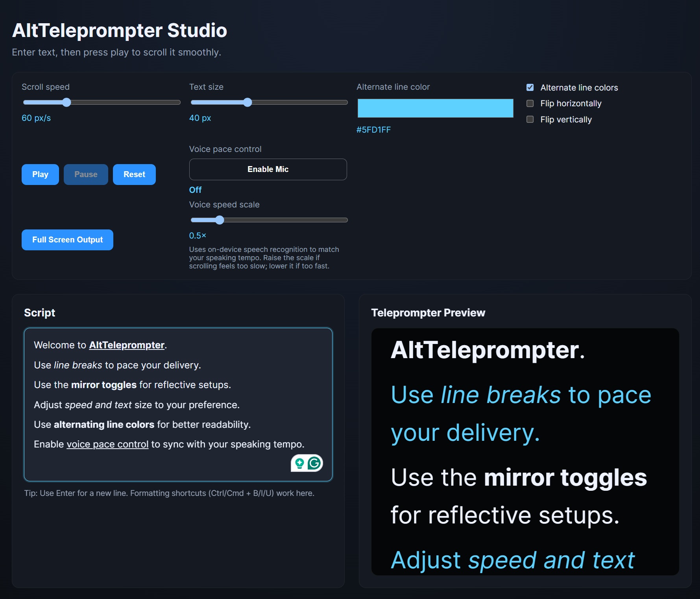Open the alternate line color swatch
This screenshot has height=599, width=700.
(435, 108)
